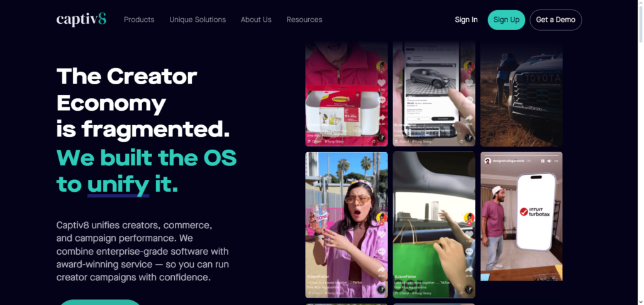This screenshot has width=644, height=305.
Task: Open the Toyota truck video thumbnail
Action: 521,94
